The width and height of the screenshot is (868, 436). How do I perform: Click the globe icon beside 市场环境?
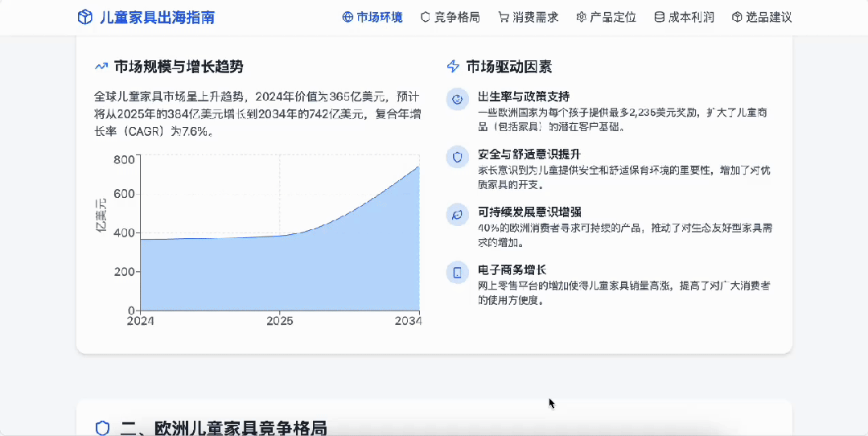coord(348,17)
